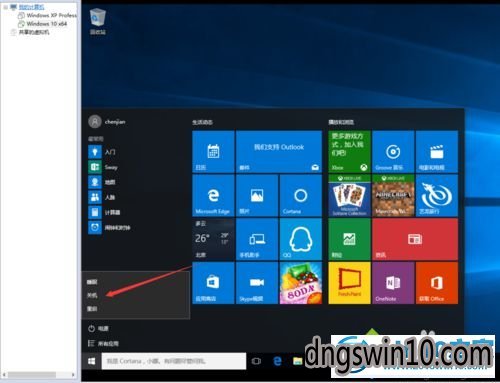Open Microsoft Solitaire Collection tile
This screenshot has width=500, height=383.
tap(349, 196)
